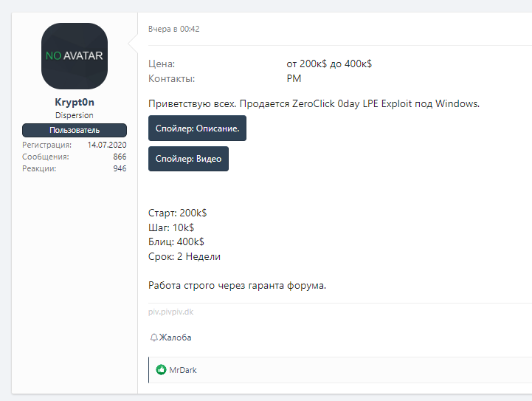Click the Старт: 200k$ line

(x=177, y=213)
